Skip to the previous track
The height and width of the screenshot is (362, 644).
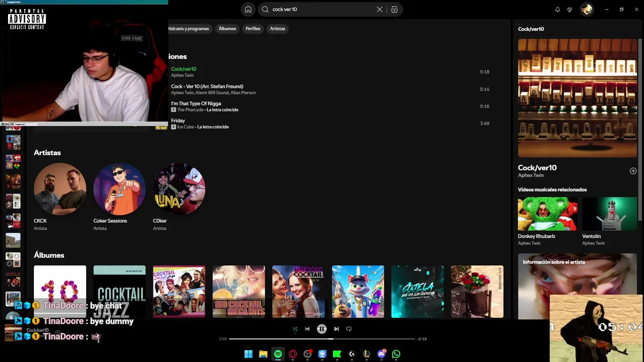pos(307,329)
